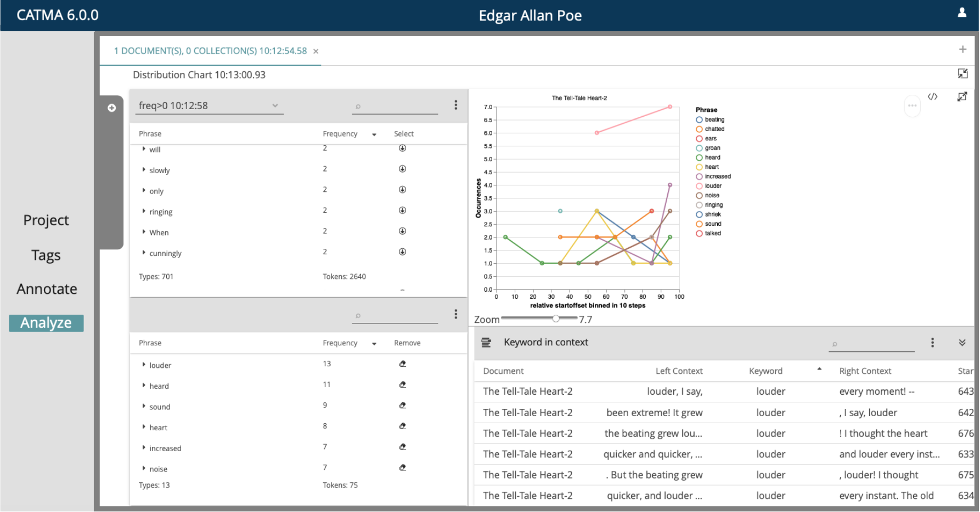Open the Tags module
This screenshot has height=512, width=980.
46,255
